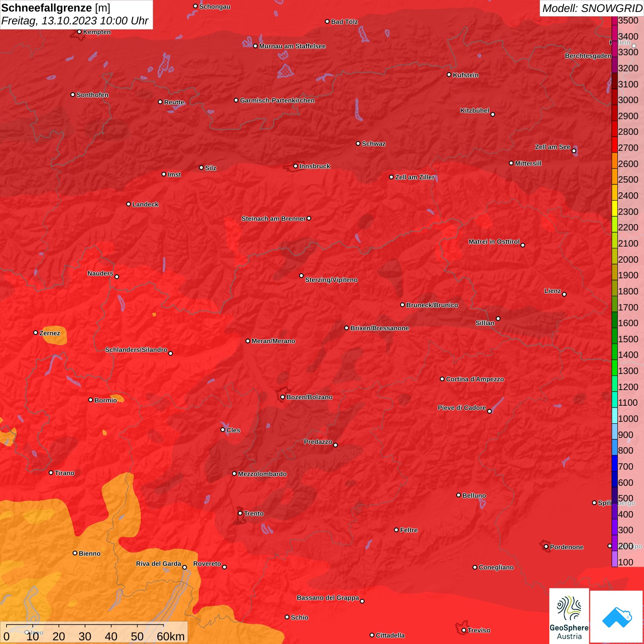Click the Bienno label
Viewport: 644px width, 644px height.
pyautogui.click(x=89, y=553)
